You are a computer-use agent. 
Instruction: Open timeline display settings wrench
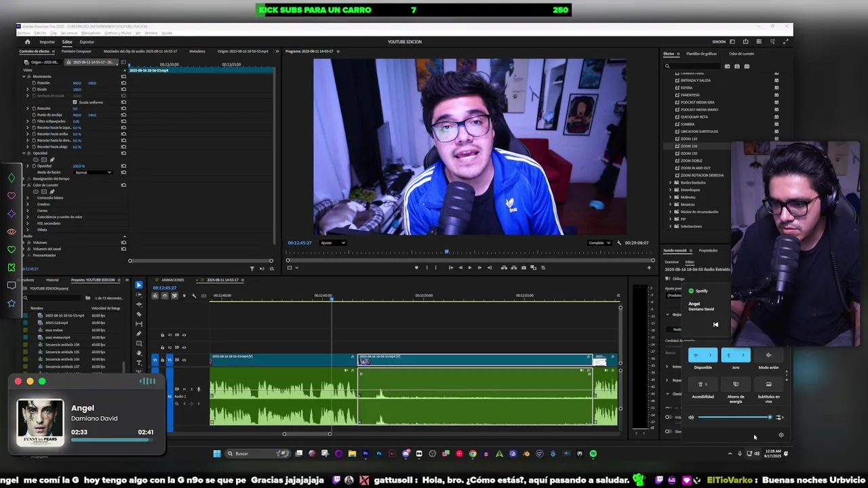pos(194,296)
